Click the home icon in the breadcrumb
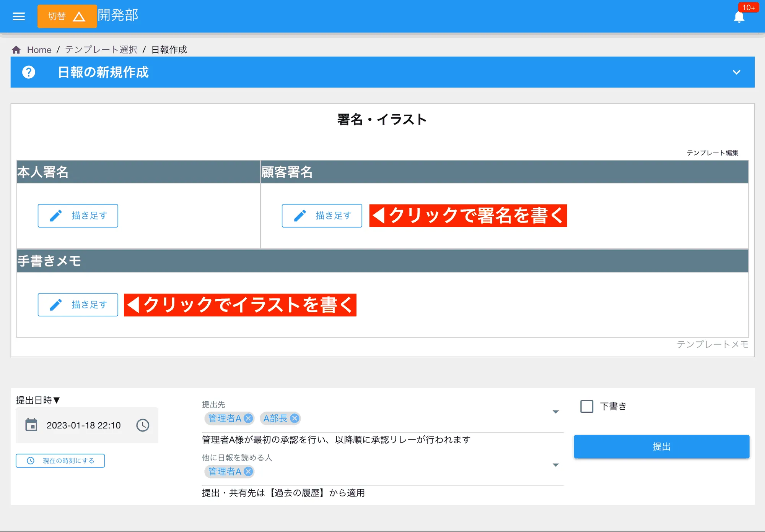Viewport: 765px width, 532px height. point(16,49)
